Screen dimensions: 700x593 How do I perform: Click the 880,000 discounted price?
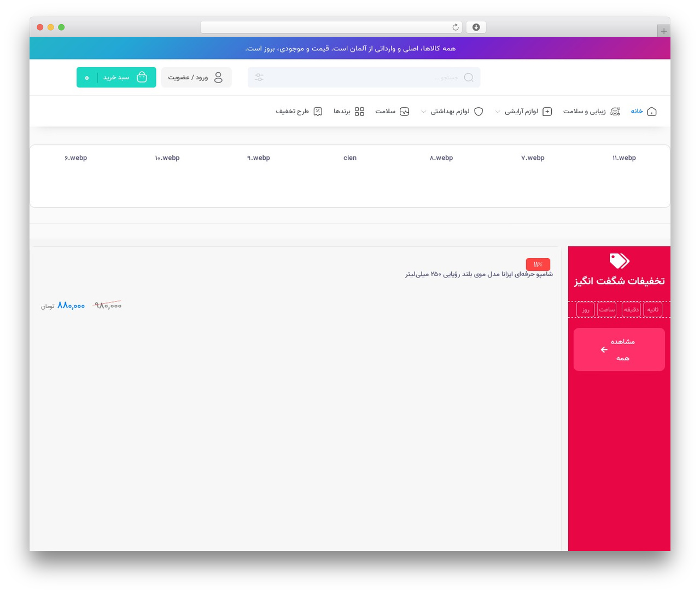coord(71,306)
